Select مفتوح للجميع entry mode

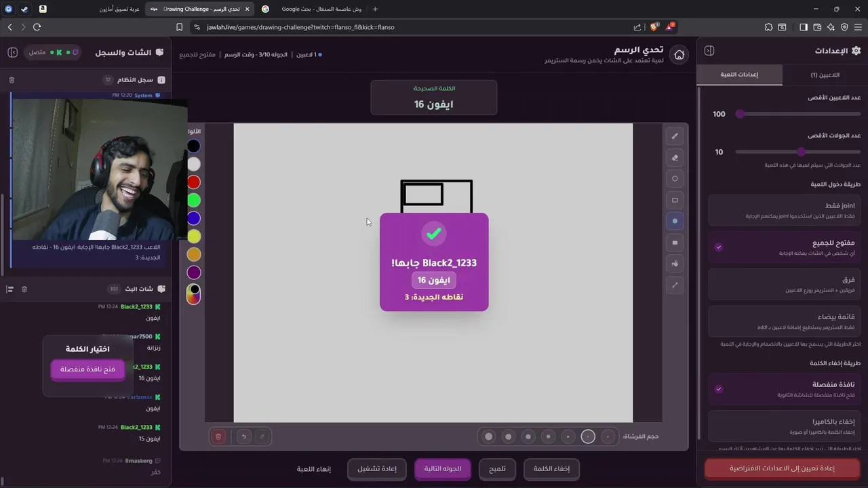coord(785,247)
